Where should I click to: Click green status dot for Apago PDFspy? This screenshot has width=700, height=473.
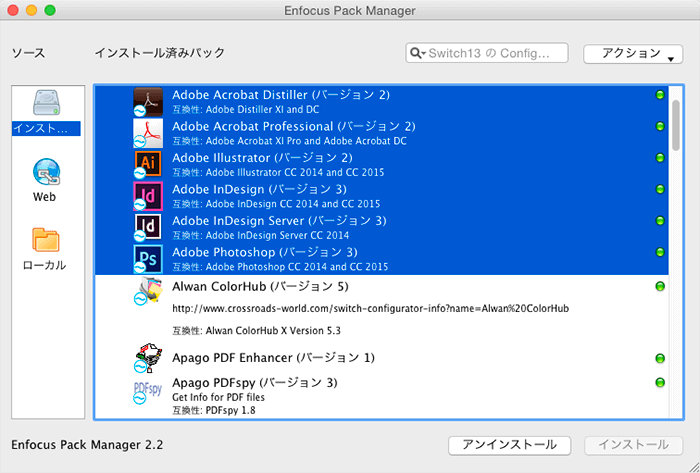(x=660, y=382)
